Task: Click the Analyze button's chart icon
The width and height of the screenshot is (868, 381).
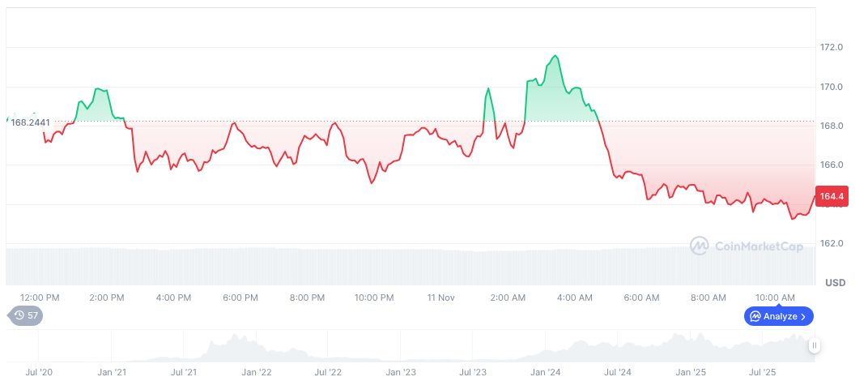Action: 755,316
